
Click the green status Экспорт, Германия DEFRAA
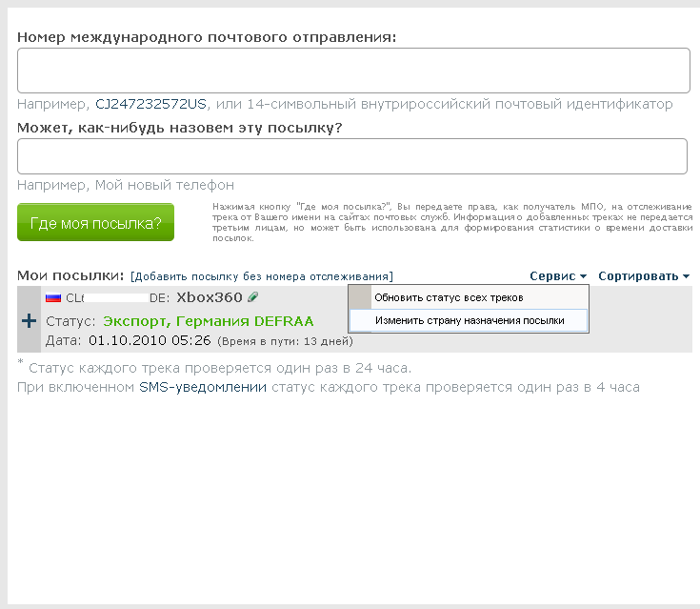209,321
